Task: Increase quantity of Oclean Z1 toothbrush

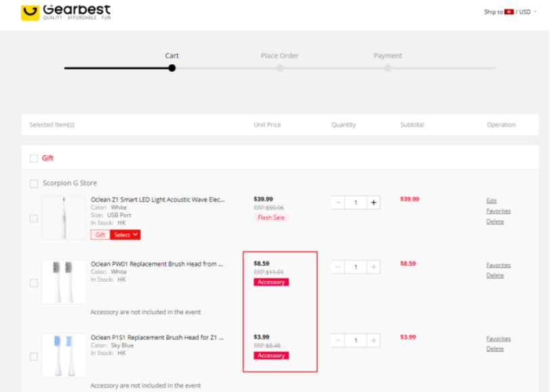Action: (373, 203)
